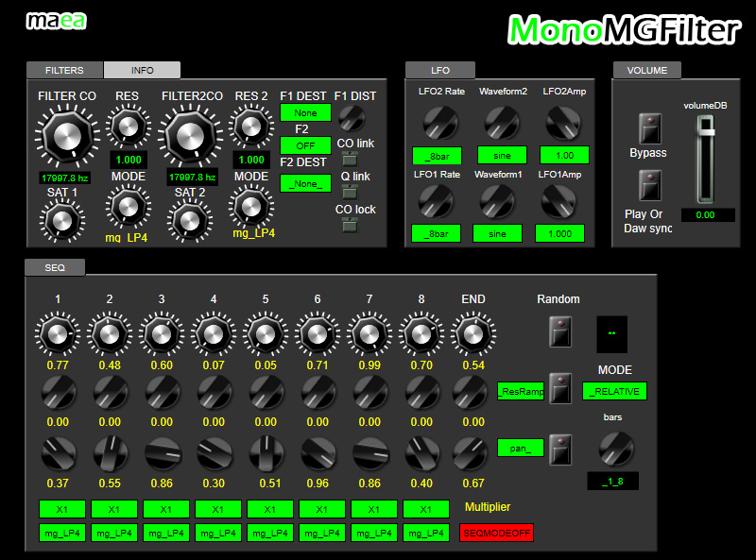The image size is (756, 560).
Task: Click the pan_ row selector button
Action: tap(521, 449)
